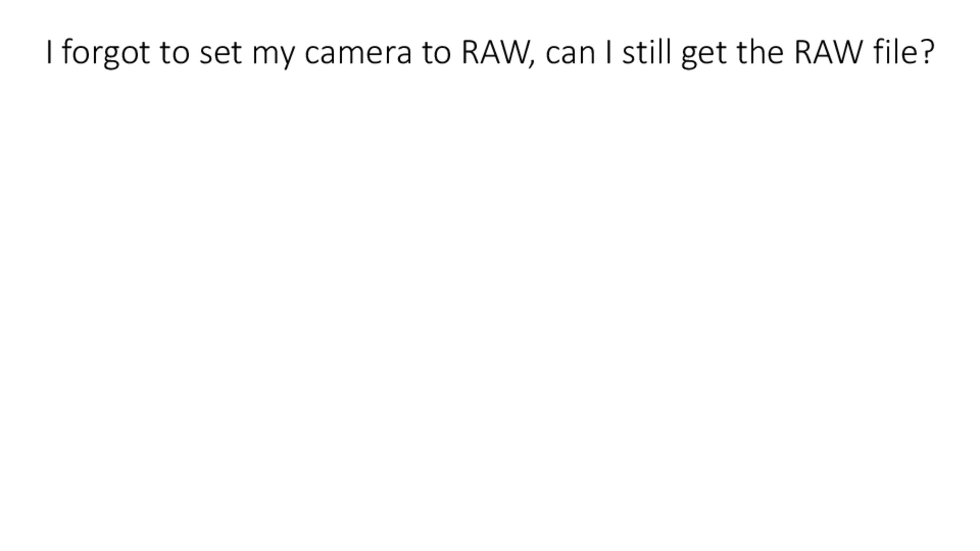Click the word "can" in the title
This screenshot has height=551, width=980.
[x=570, y=53]
